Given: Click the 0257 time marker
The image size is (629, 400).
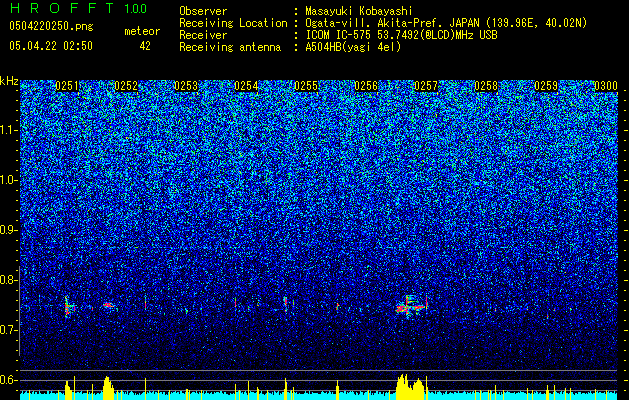Looking at the screenshot, I should [426, 86].
